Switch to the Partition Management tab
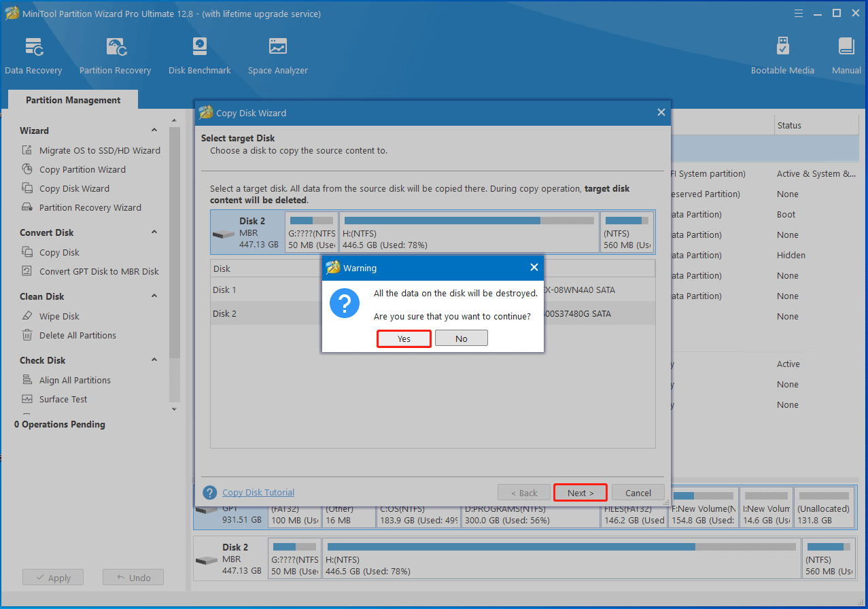 tap(73, 100)
